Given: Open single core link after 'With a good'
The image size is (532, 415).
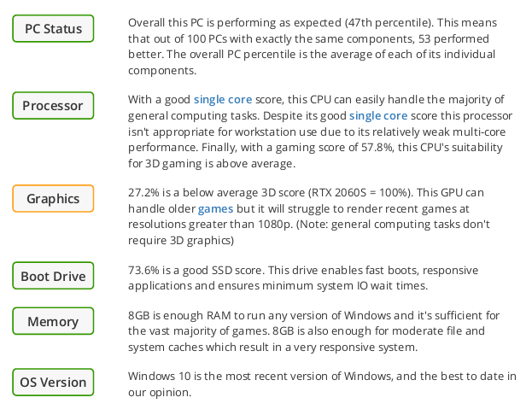Looking at the screenshot, I should pyautogui.click(x=223, y=99).
